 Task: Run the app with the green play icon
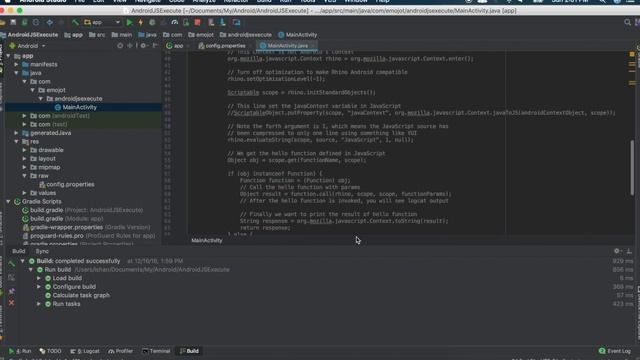(x=129, y=22)
